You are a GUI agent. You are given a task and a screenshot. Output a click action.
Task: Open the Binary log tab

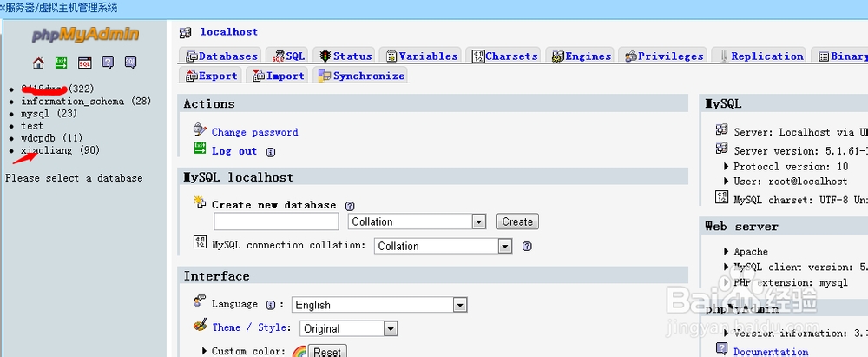pyautogui.click(x=839, y=56)
